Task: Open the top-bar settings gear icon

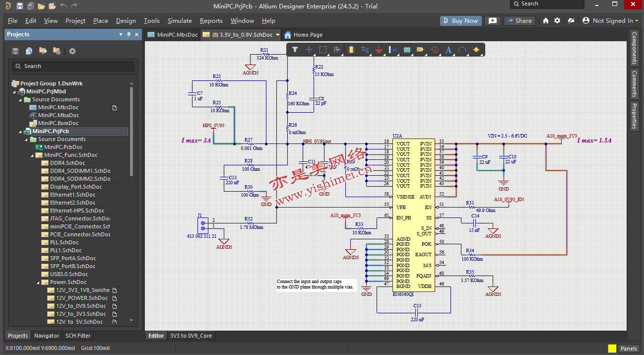Action: pos(557,21)
